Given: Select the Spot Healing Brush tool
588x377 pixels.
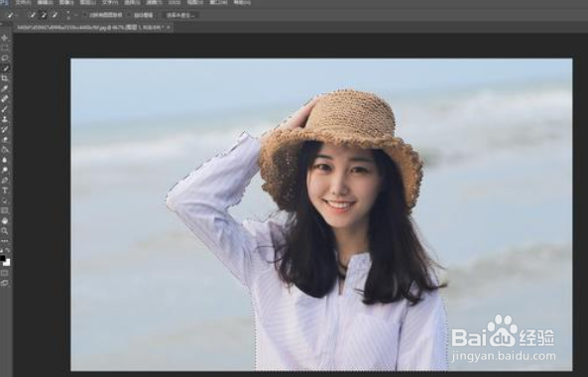Looking at the screenshot, I should pyautogui.click(x=5, y=98).
